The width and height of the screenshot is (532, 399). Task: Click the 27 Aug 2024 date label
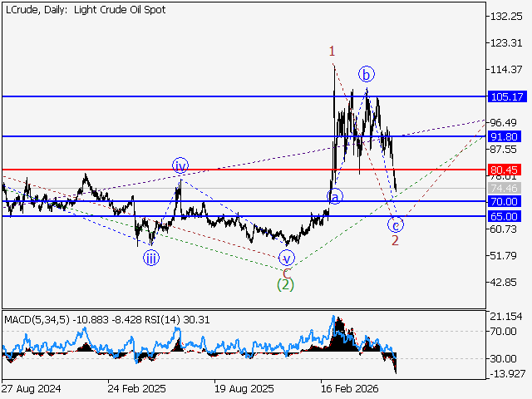pyautogui.click(x=32, y=388)
